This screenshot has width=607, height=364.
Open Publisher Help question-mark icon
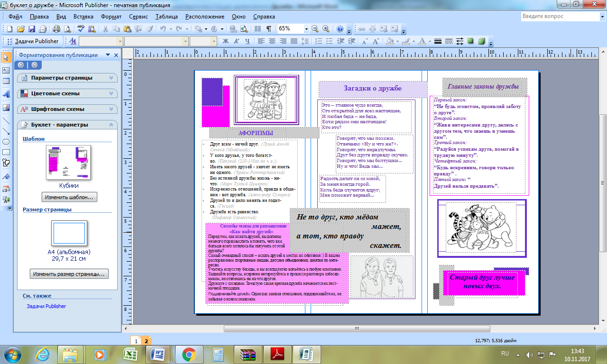coord(340,29)
